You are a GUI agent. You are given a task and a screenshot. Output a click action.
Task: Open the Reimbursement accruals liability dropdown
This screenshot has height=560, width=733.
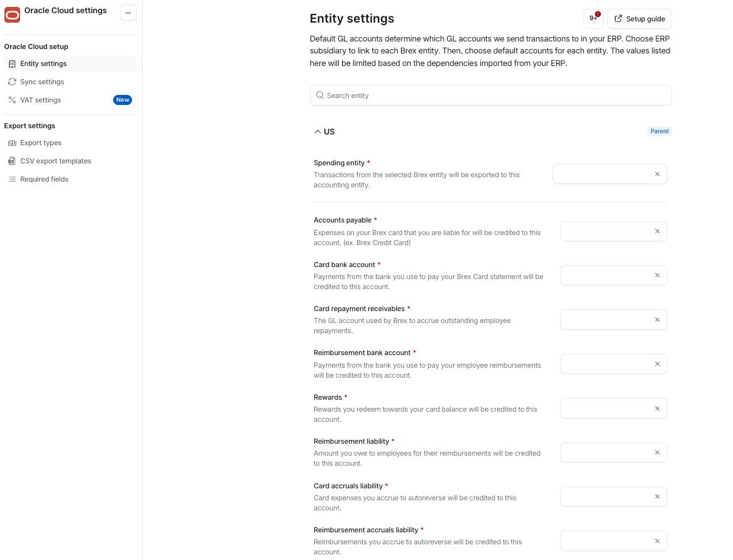(614, 541)
